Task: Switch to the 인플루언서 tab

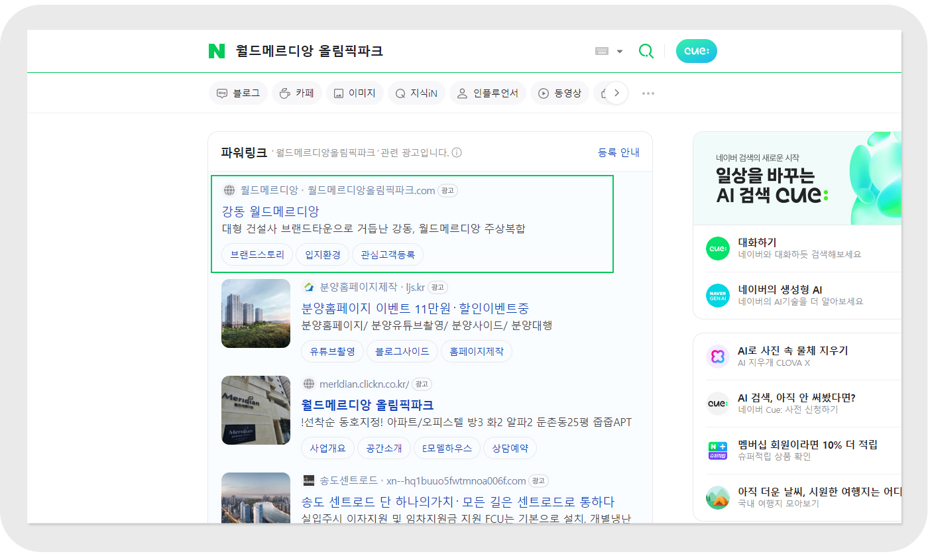Action: coord(487,93)
